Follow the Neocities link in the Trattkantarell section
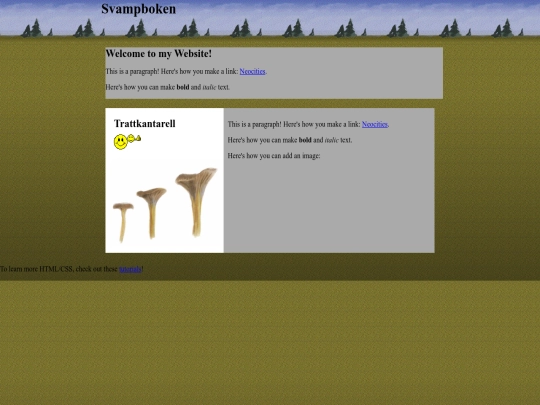The height and width of the screenshot is (405, 540). (x=375, y=124)
